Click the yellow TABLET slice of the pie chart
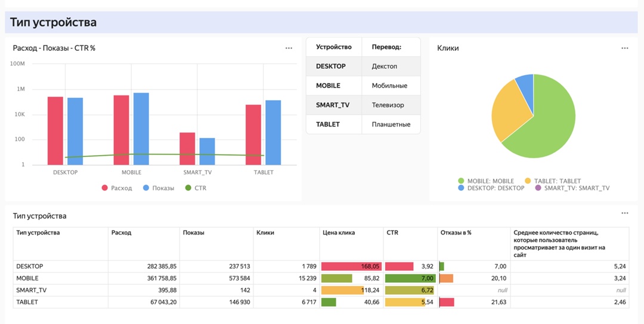Viewport: 644px width, 324px height. pyautogui.click(x=506, y=113)
